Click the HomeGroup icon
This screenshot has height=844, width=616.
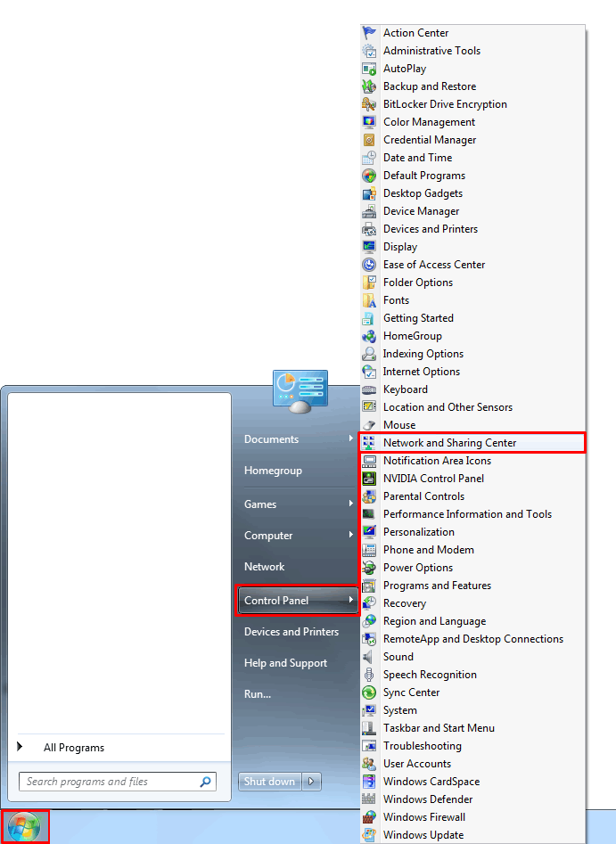pos(369,336)
